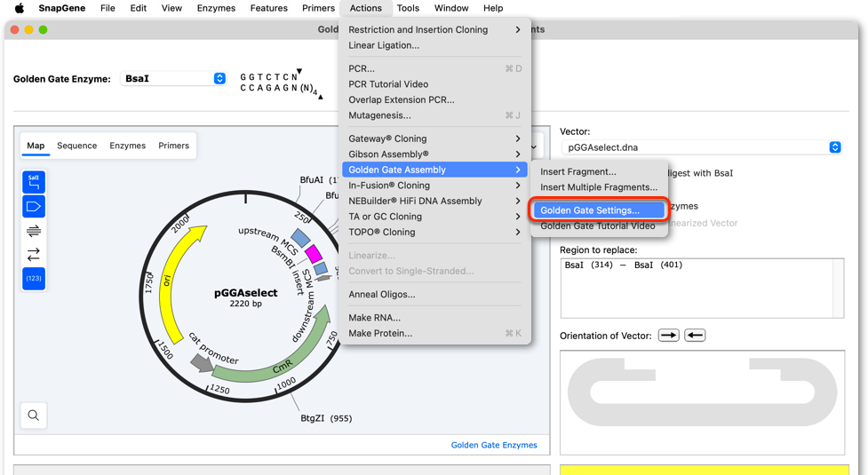Expand Gibson Assembly submenu
The image size is (868, 475).
click(x=434, y=154)
